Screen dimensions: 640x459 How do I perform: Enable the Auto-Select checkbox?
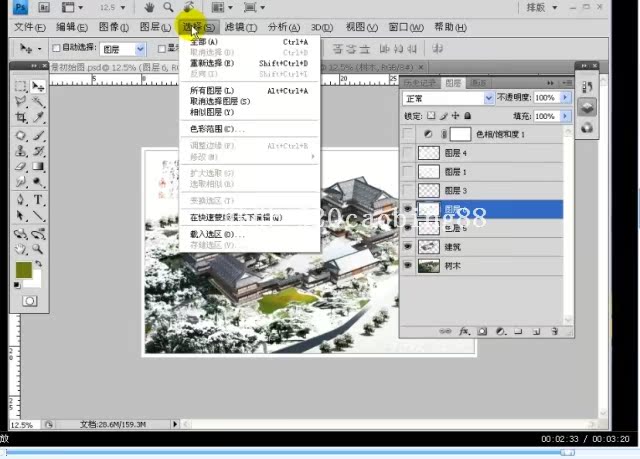coord(56,48)
